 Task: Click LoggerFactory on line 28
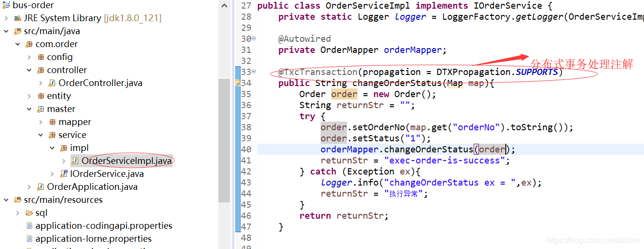[x=476, y=17]
